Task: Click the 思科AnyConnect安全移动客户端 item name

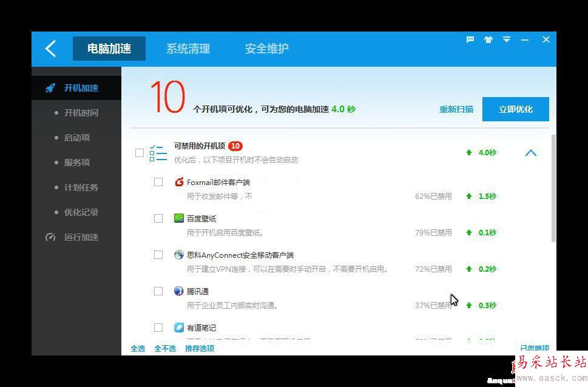Action: pos(240,255)
